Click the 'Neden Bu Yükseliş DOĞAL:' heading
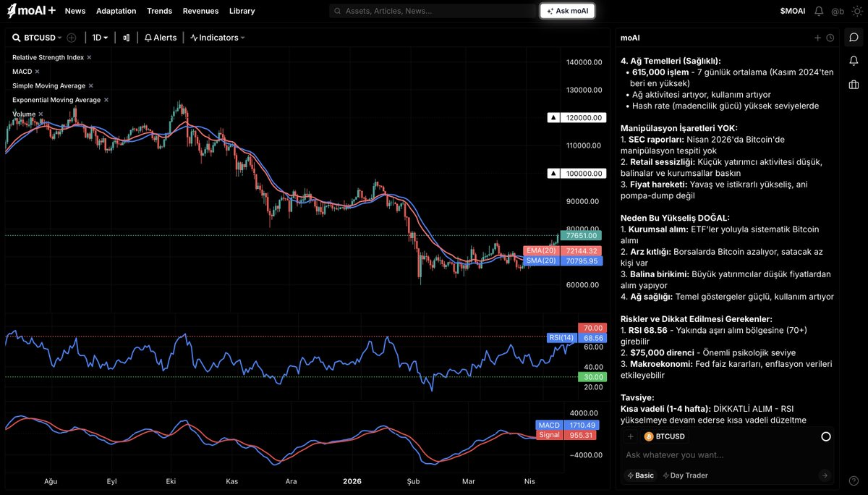Image resolution: width=868 pixels, height=495 pixels. (675, 218)
